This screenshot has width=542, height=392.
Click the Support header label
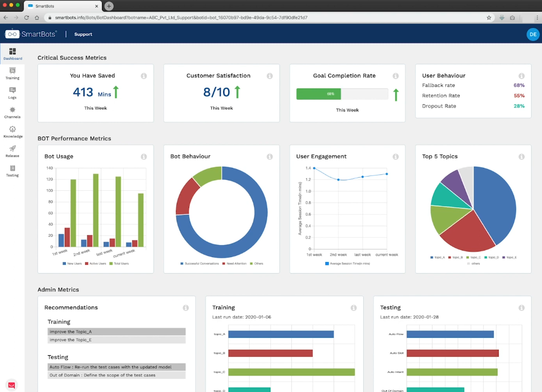click(x=83, y=34)
